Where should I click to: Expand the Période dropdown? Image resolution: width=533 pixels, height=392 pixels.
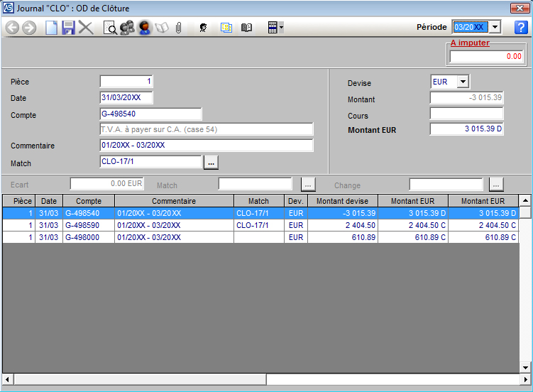(x=495, y=27)
